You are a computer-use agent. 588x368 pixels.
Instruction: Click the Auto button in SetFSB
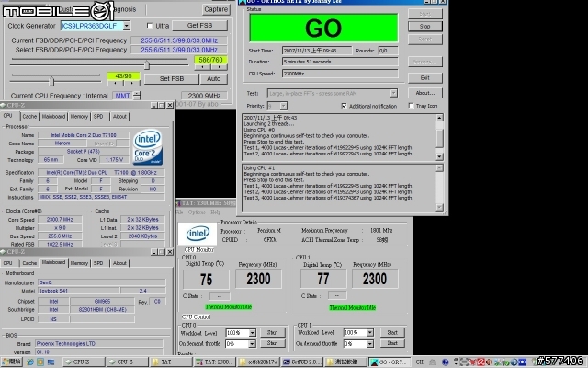213,79
